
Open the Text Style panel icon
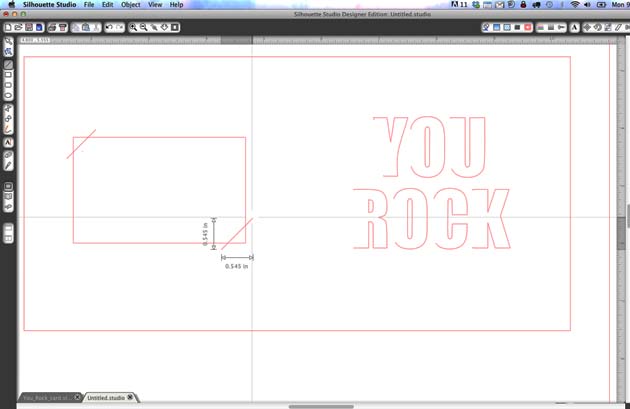click(574, 27)
